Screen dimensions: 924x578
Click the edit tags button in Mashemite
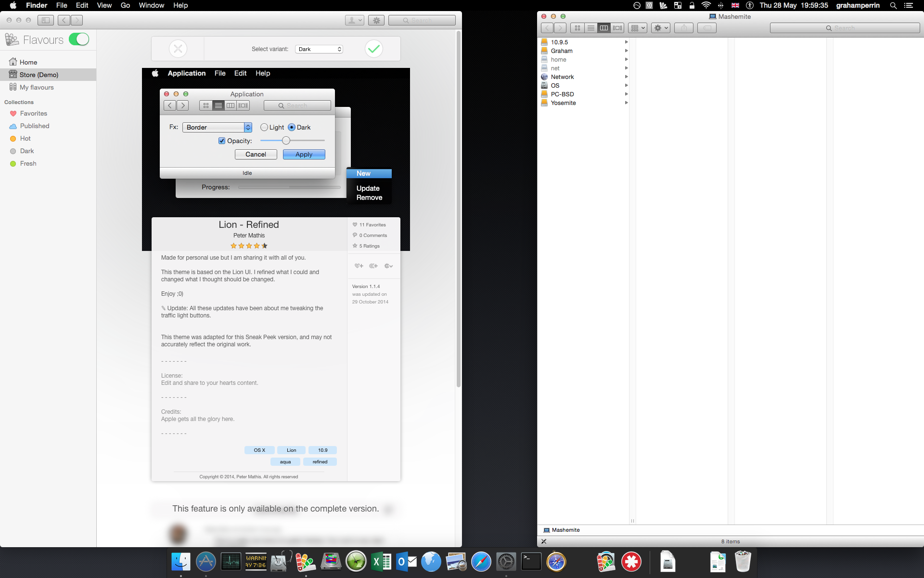[x=707, y=28]
